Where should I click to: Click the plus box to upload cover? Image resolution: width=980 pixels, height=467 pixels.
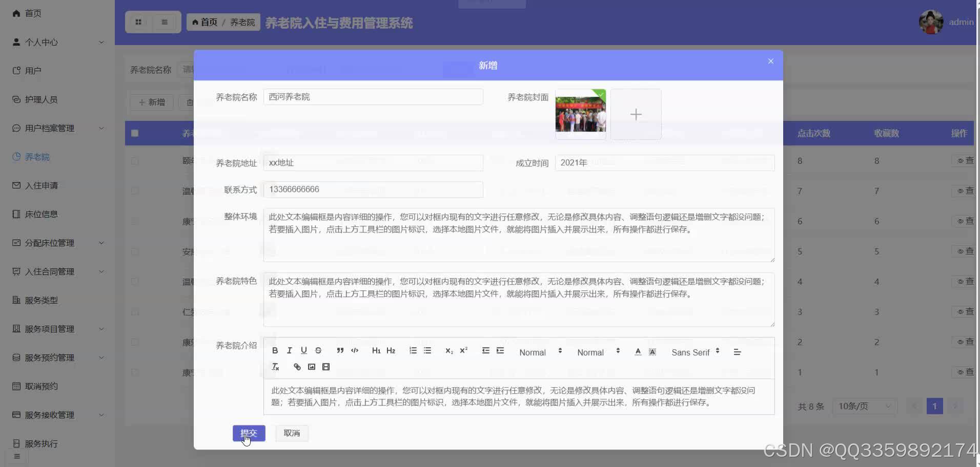tap(636, 114)
